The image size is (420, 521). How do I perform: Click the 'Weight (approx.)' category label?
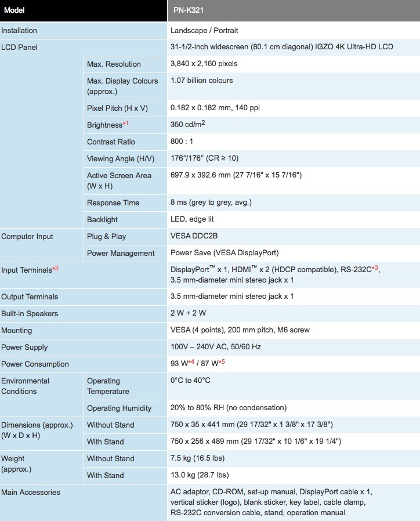[x=16, y=464]
